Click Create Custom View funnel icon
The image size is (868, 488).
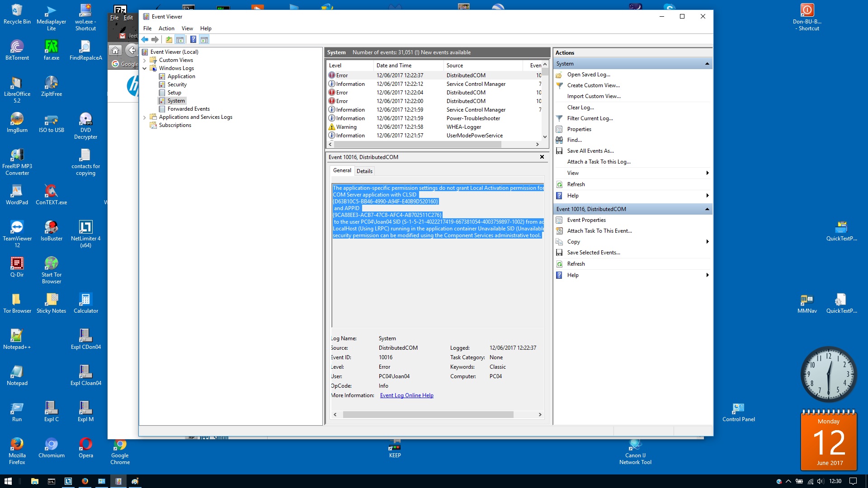[x=559, y=85]
